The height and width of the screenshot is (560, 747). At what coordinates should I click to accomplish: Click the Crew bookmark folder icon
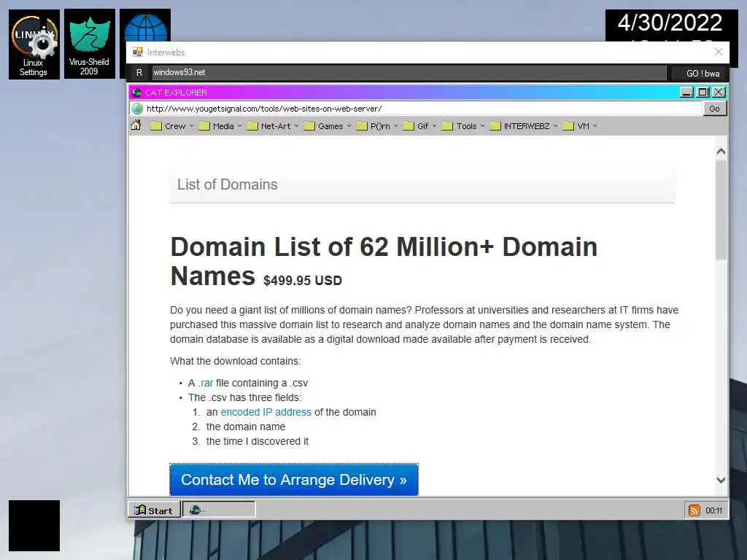pyautogui.click(x=156, y=126)
